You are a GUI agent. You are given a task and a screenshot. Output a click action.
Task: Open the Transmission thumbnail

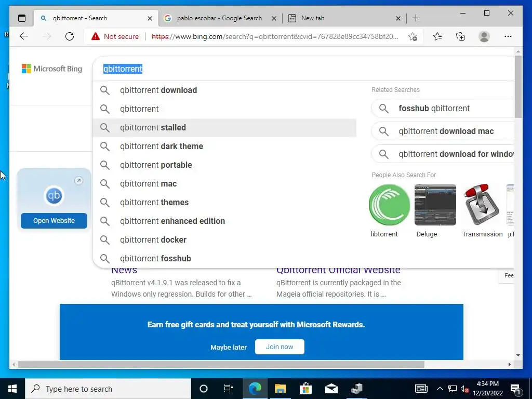(482, 205)
